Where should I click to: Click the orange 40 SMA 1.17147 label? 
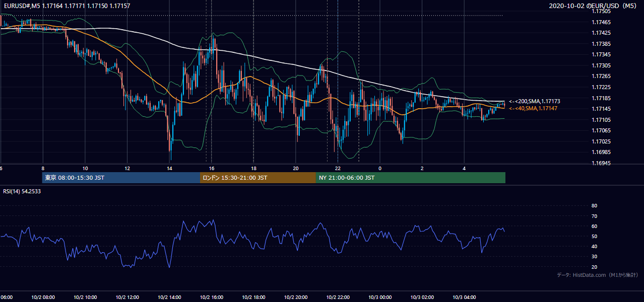(533, 108)
